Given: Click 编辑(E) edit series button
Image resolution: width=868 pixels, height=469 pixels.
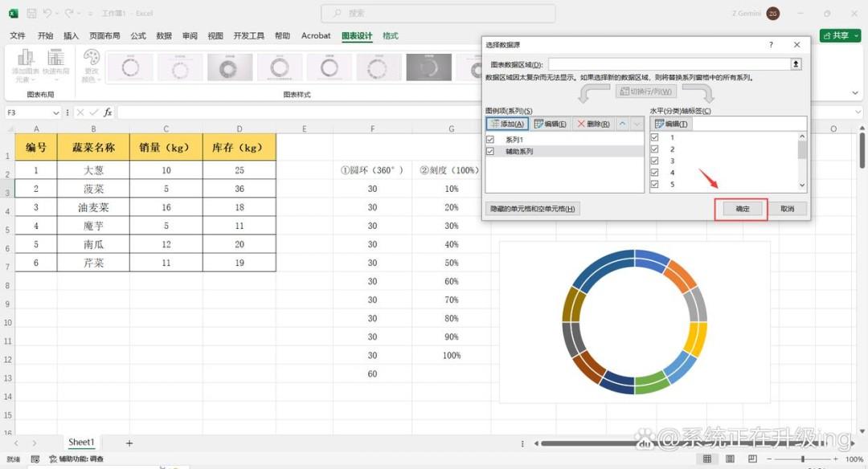Looking at the screenshot, I should coord(550,124).
